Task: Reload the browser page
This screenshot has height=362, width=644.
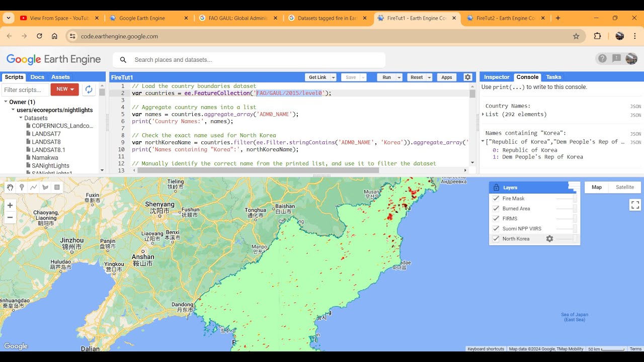Action: click(x=39, y=36)
